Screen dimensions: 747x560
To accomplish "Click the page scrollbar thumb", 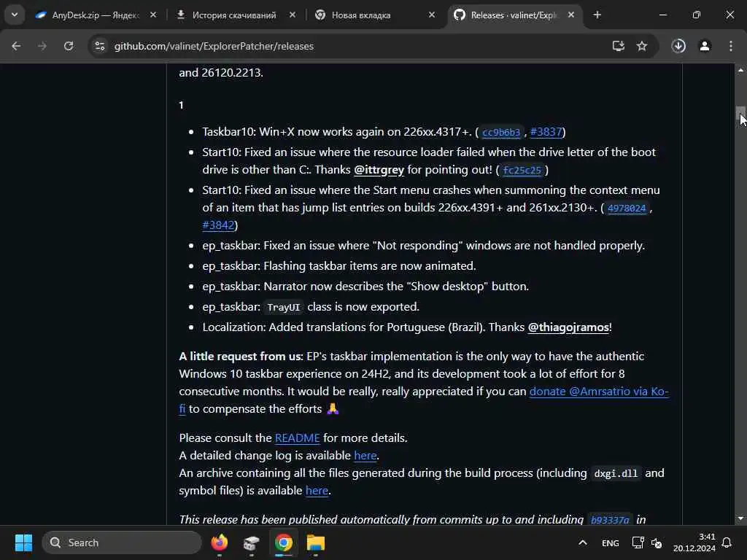I will pyautogui.click(x=740, y=114).
